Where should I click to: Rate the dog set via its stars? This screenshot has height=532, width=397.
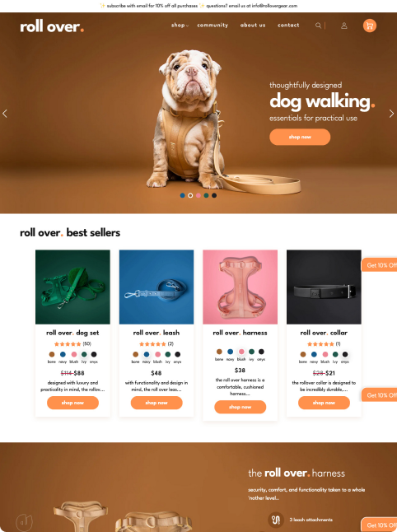[x=68, y=343]
